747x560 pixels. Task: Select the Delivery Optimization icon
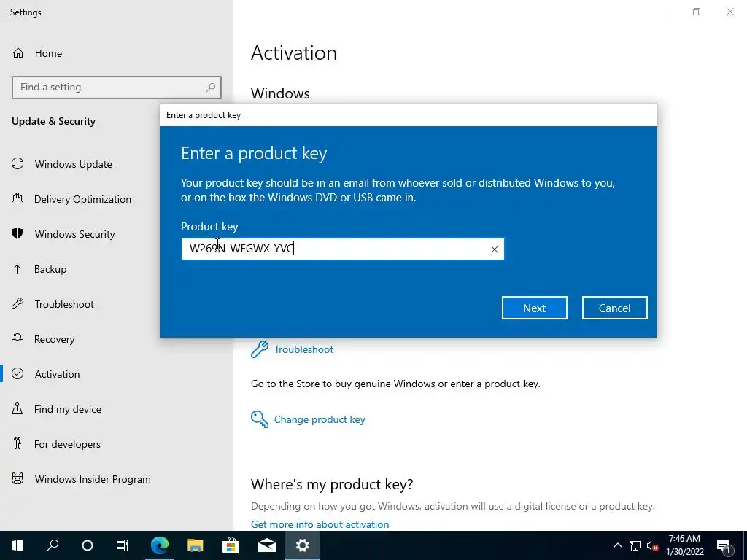(18, 198)
